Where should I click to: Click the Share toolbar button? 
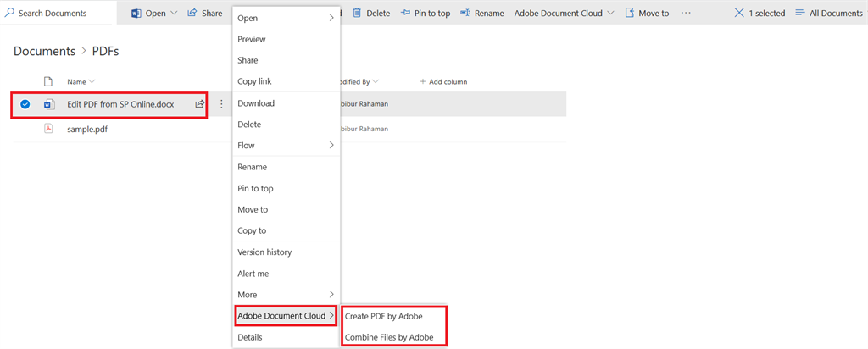coord(205,14)
